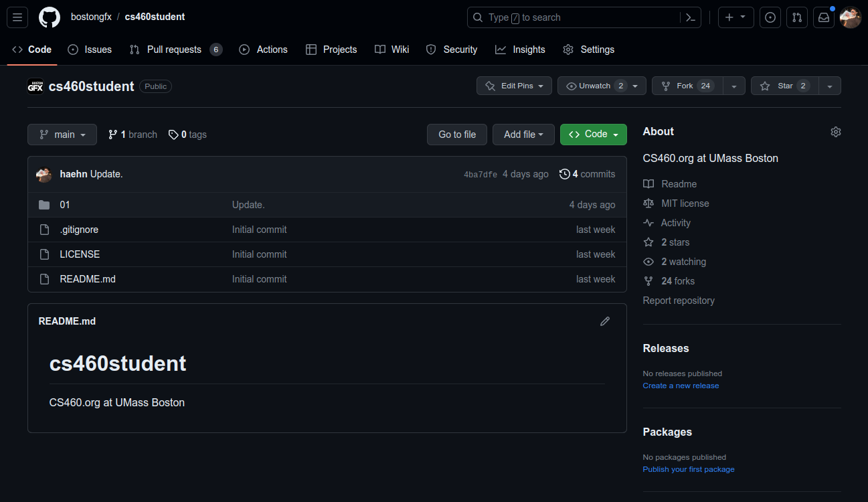Switch to the Code tab
The width and height of the screenshot is (868, 502).
[x=32, y=50]
